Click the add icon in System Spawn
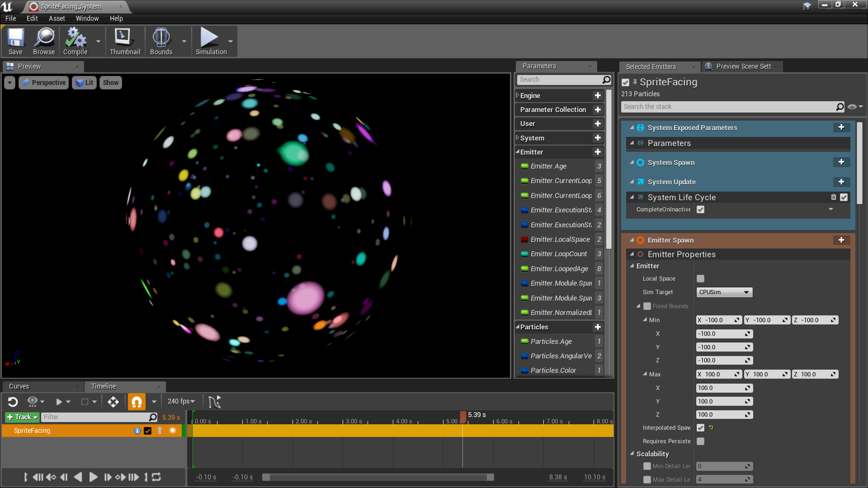 [x=842, y=162]
